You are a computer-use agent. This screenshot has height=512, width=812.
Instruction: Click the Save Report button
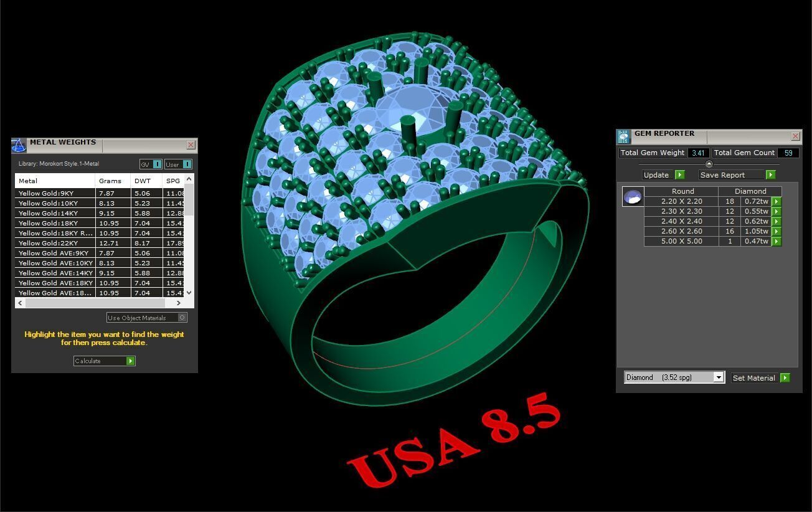(737, 175)
